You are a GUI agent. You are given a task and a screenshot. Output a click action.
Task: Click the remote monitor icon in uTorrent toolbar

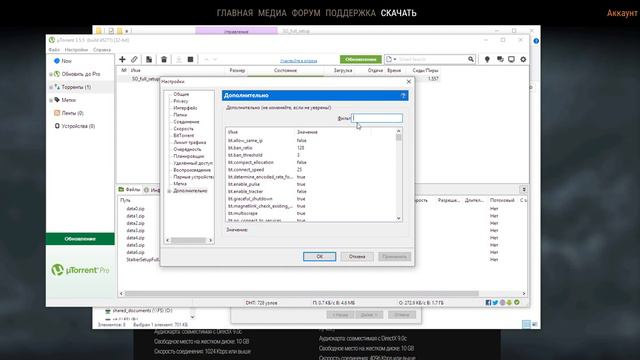pyautogui.click(x=511, y=60)
